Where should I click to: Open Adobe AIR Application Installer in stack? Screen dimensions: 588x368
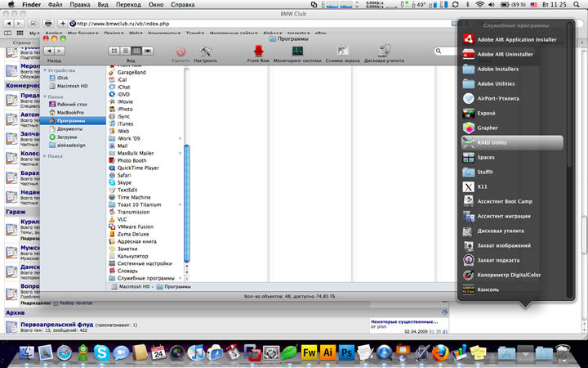(x=512, y=39)
